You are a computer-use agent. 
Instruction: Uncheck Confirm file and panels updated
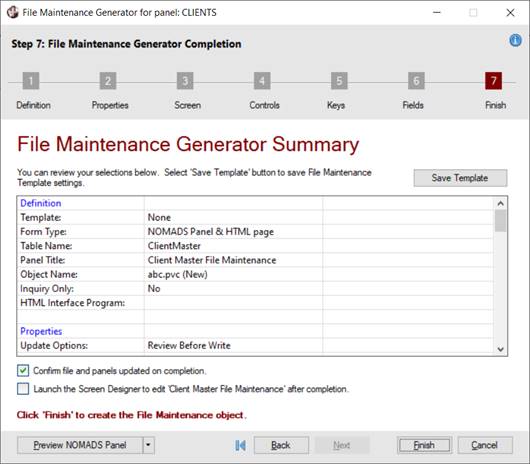pos(23,371)
